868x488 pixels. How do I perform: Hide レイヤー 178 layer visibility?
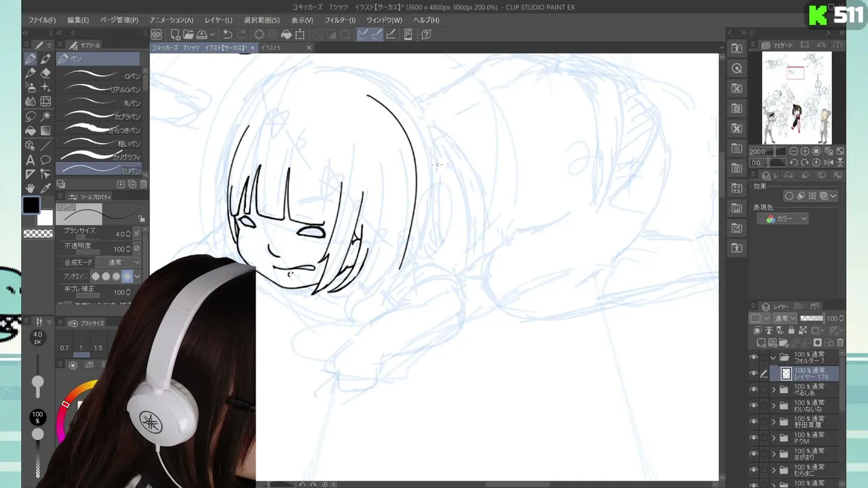[753, 373]
